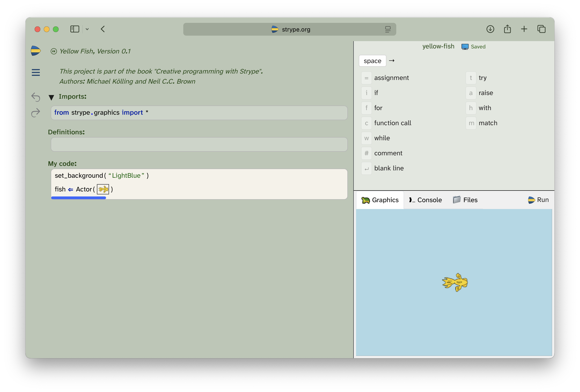
Task: Collapse the Imports section triangle
Action: pyautogui.click(x=51, y=97)
